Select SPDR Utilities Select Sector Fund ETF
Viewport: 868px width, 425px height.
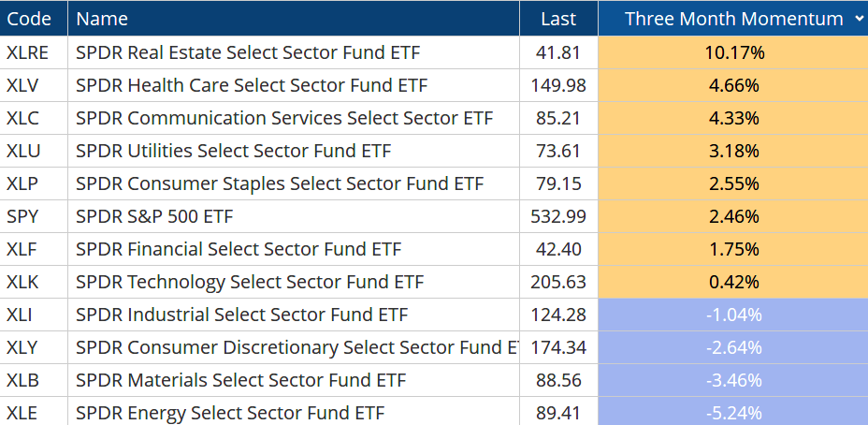coord(234,151)
